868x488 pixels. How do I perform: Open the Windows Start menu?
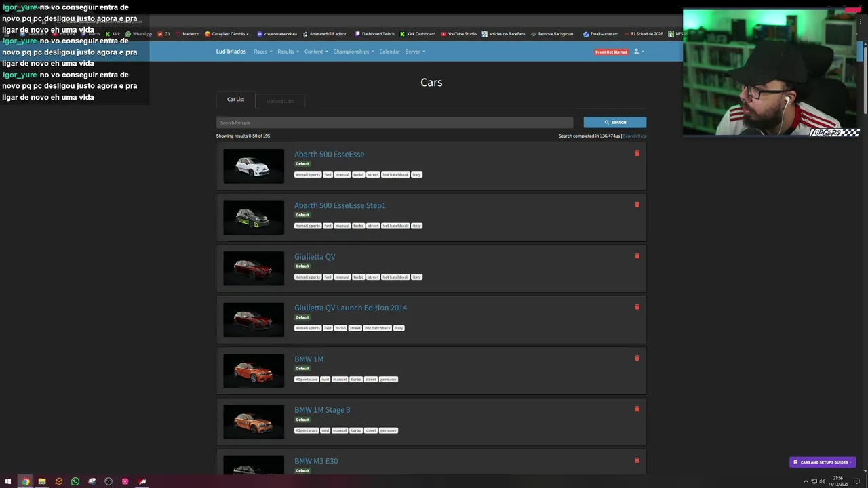(x=8, y=481)
